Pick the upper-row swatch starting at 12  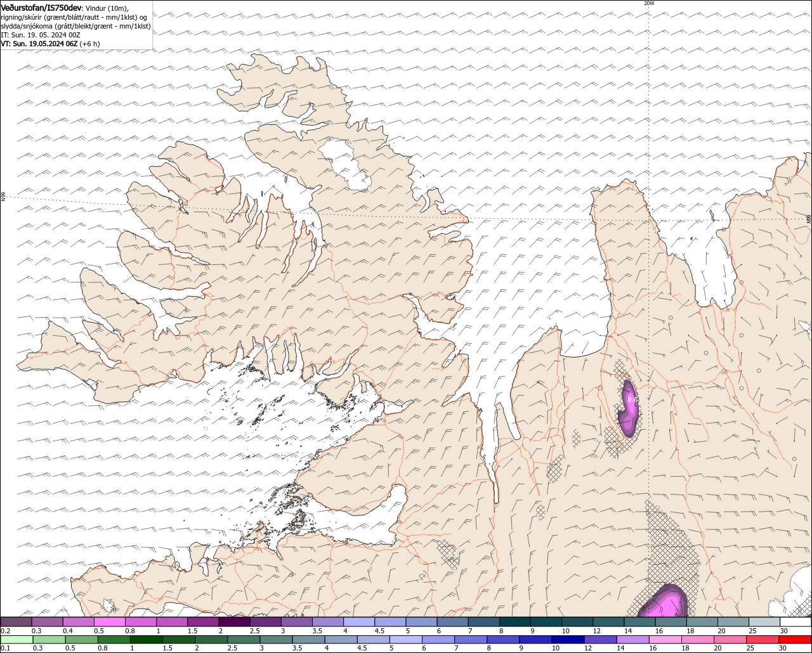click(x=608, y=622)
